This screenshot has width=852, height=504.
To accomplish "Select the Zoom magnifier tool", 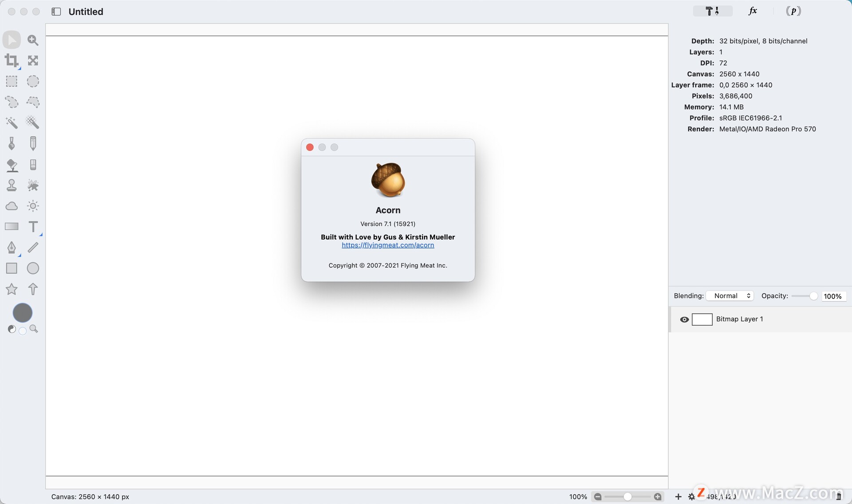I will (33, 40).
